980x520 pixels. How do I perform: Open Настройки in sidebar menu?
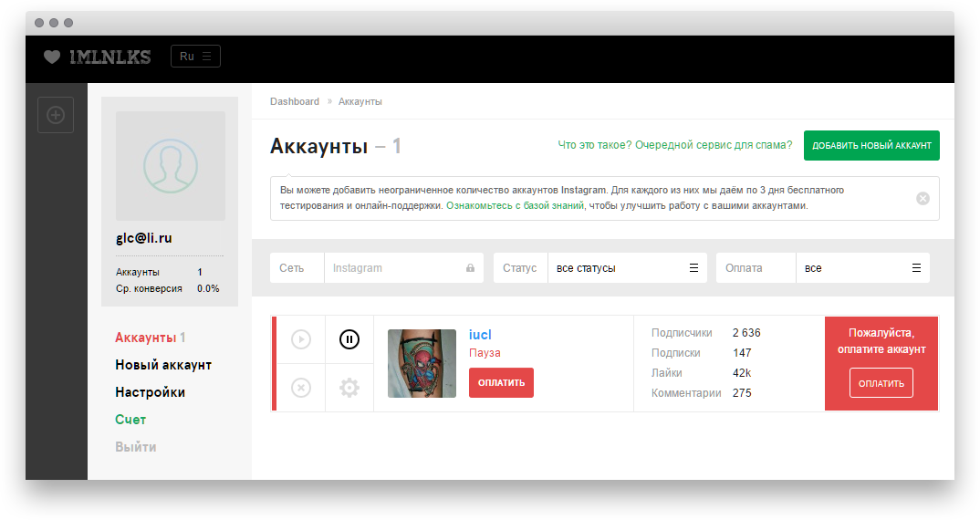[x=150, y=392]
